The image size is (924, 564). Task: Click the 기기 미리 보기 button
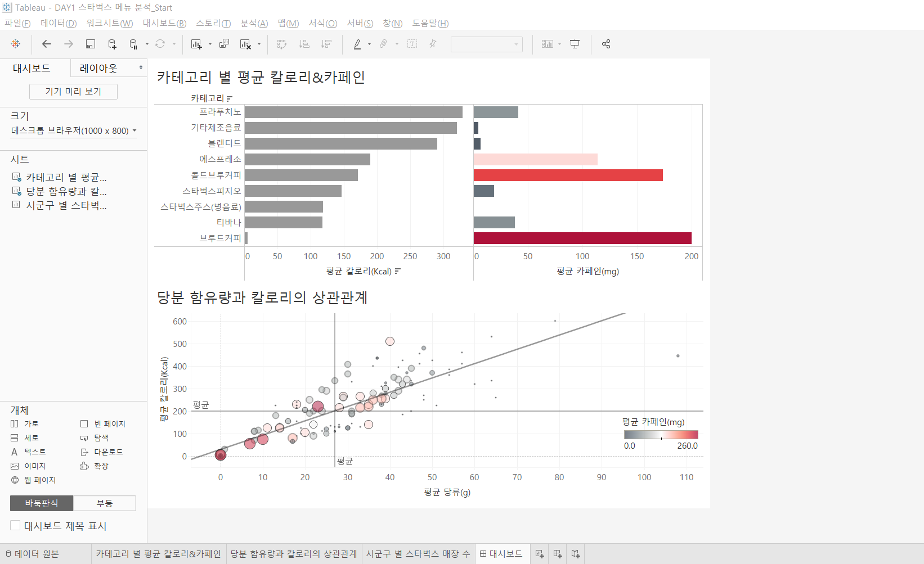73,92
